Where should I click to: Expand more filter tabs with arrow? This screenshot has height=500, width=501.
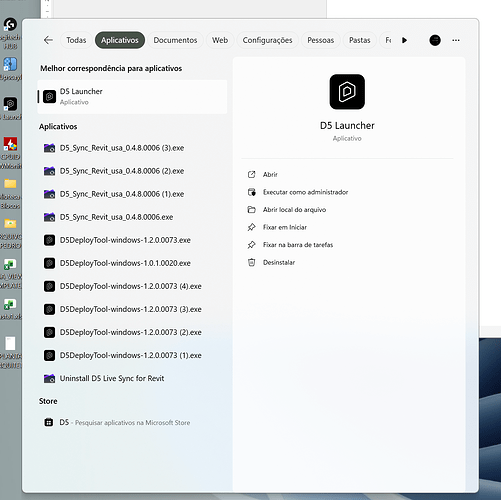click(405, 40)
